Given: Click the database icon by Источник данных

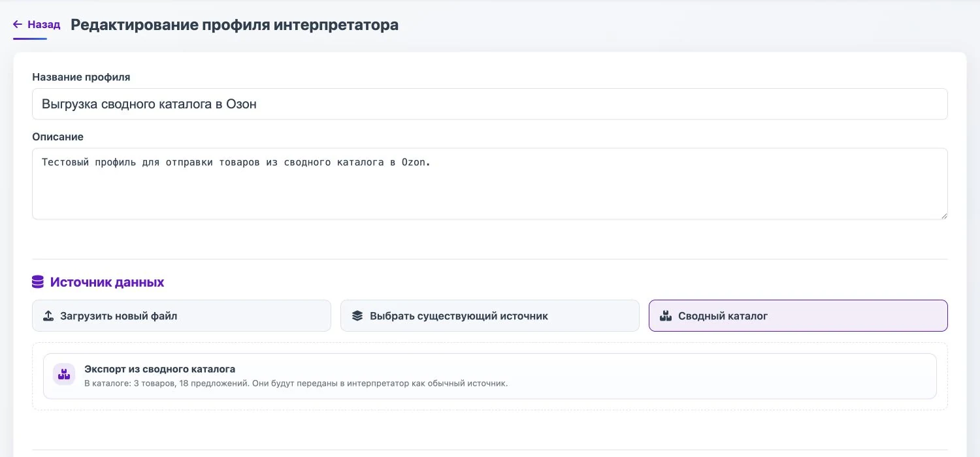Looking at the screenshot, I should (38, 282).
